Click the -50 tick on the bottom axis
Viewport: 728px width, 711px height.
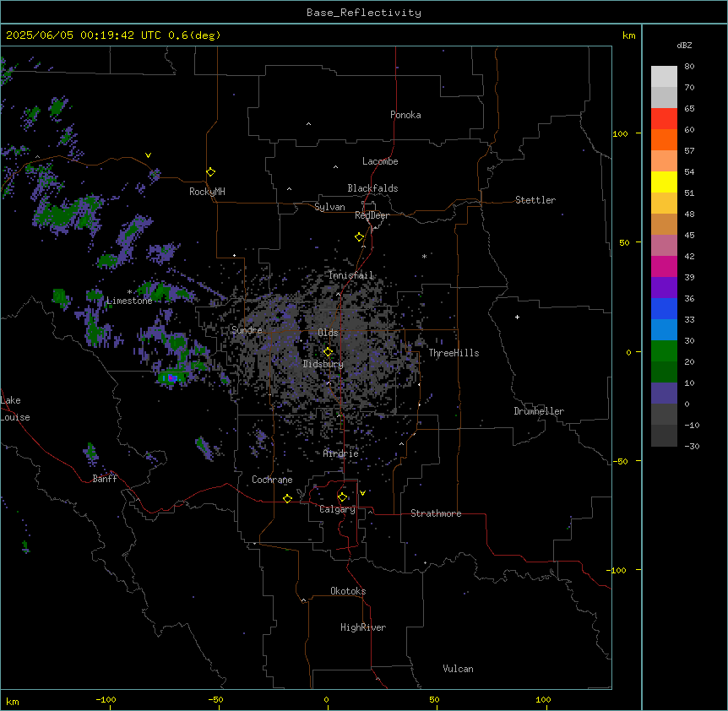[216, 699]
